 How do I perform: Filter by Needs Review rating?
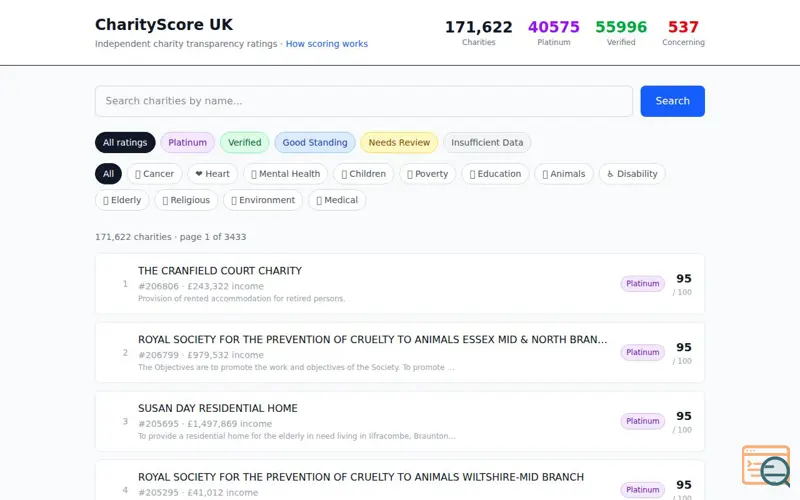pos(399,142)
